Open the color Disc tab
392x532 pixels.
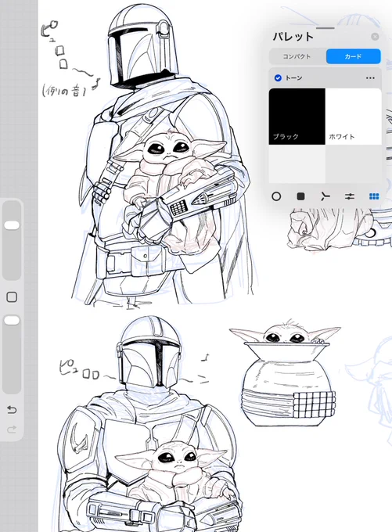point(276,196)
